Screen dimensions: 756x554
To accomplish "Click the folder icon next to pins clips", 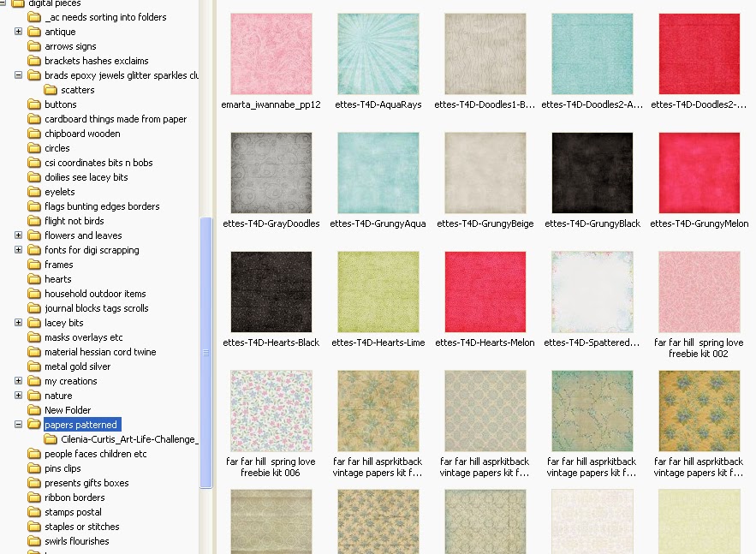I will [34, 468].
